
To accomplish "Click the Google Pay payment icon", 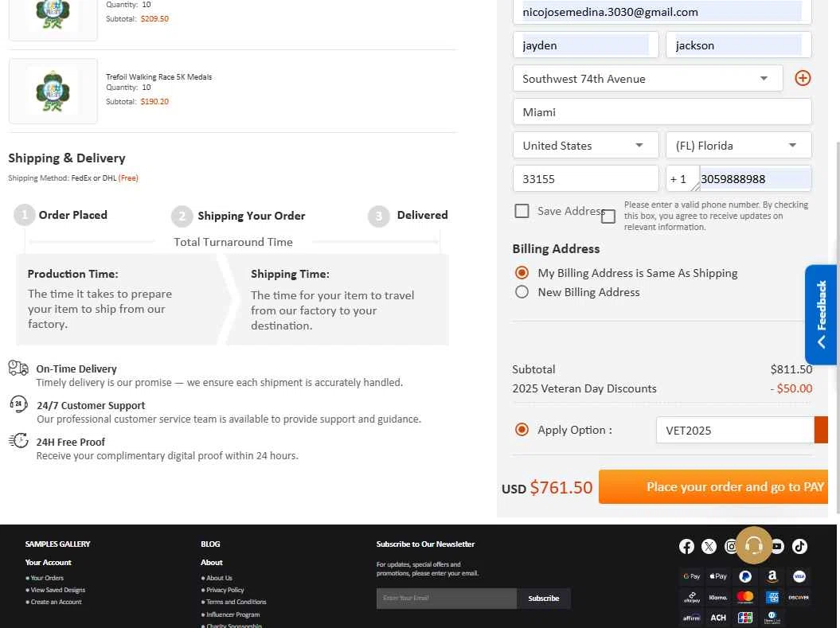I will [x=692, y=576].
